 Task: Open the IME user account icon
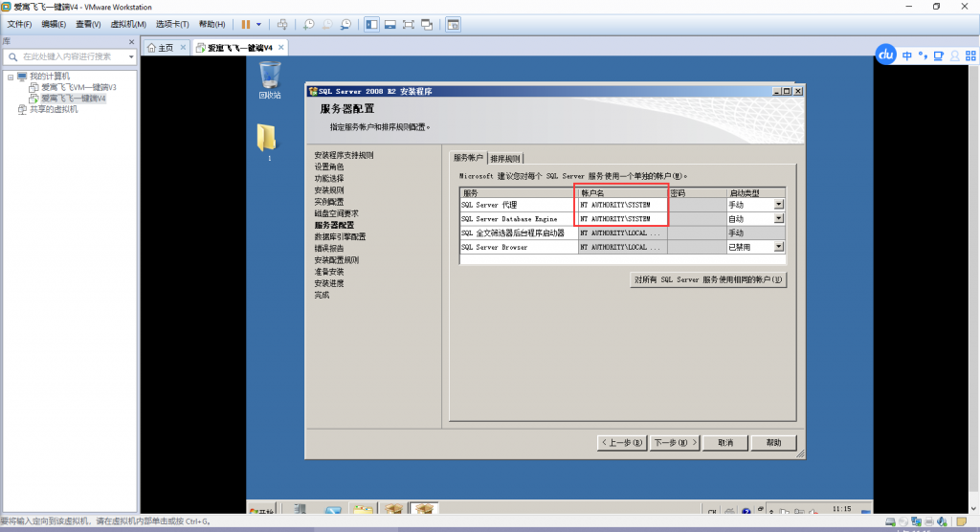[955, 55]
